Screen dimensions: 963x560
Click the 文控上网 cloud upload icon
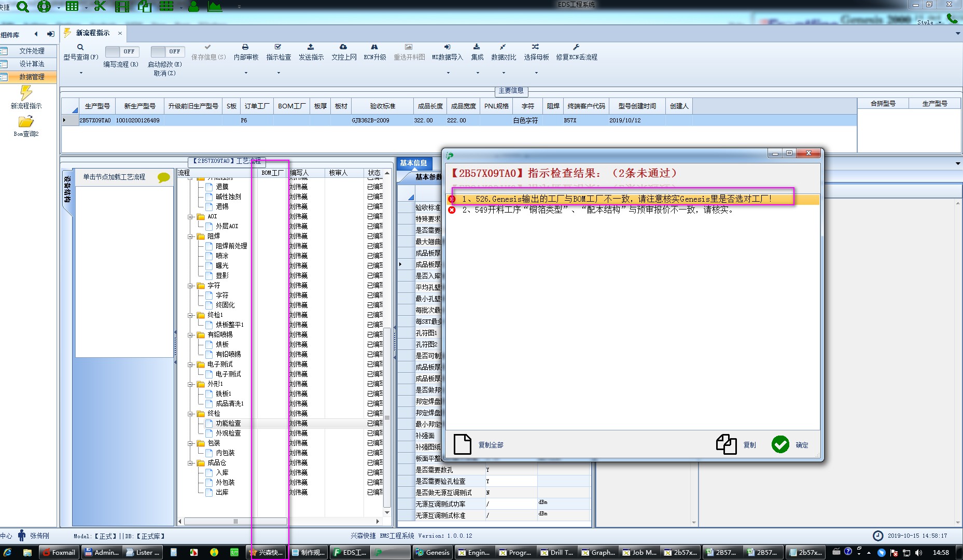(x=343, y=47)
